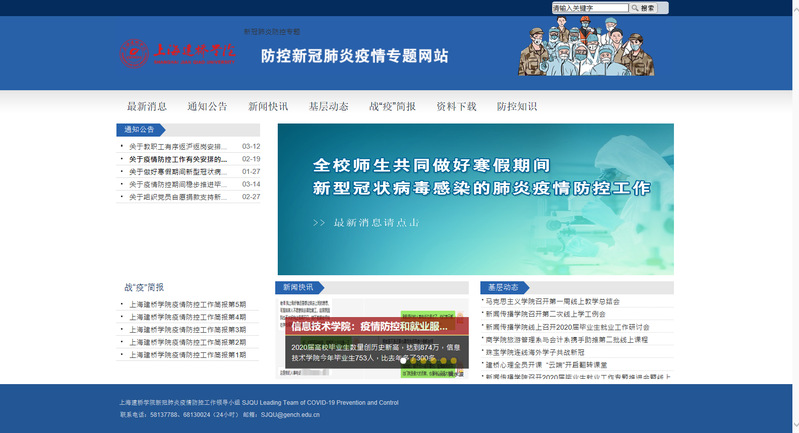Viewport: 799px width, 433px height.
Task: Open 战"疫"简报 from the navigation bar
Action: pos(392,106)
